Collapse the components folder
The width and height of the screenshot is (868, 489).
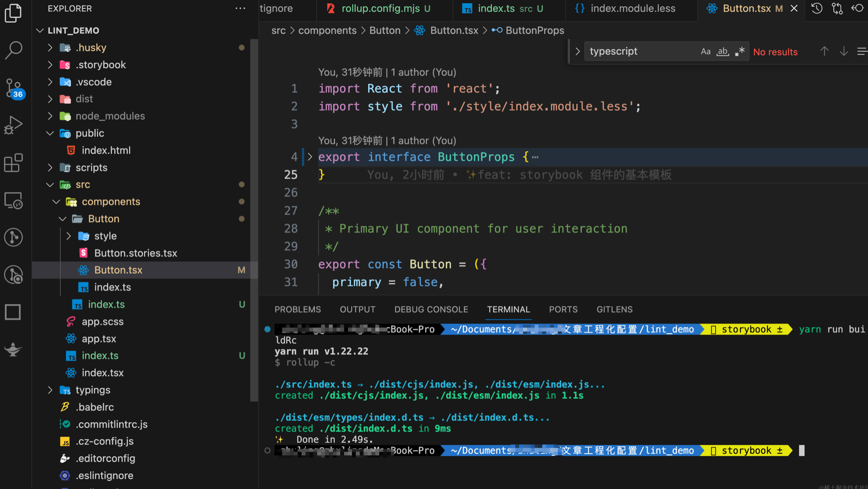pos(56,202)
